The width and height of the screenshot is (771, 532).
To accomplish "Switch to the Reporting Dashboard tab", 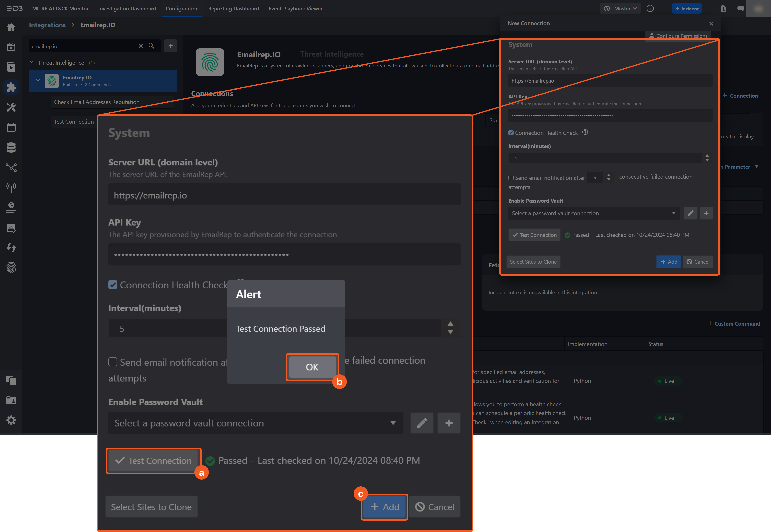I will pyautogui.click(x=234, y=9).
